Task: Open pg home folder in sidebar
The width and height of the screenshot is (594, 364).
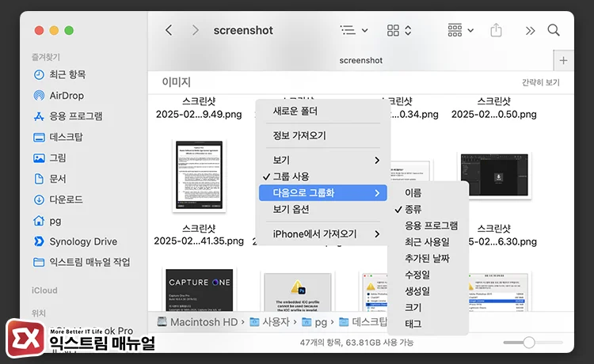Action: pos(48,221)
